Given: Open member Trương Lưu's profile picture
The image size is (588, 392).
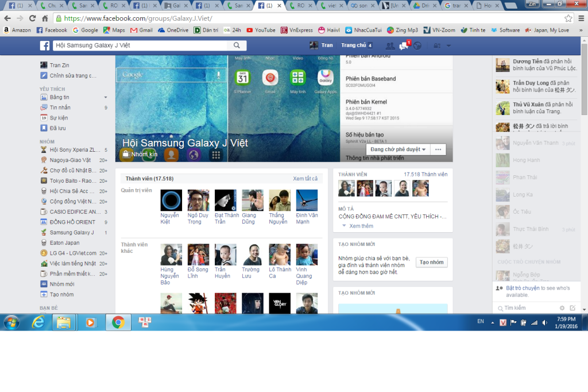Looking at the screenshot, I should [x=253, y=255].
